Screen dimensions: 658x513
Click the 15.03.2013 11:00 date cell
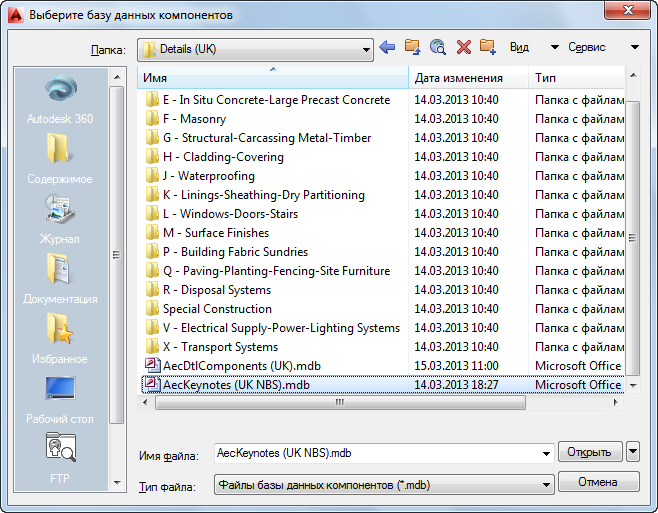point(457,366)
